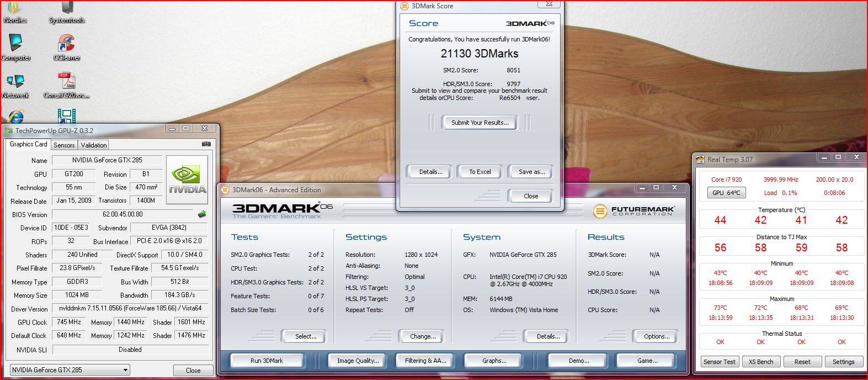The height and width of the screenshot is (380, 868).
Task: Click the Driver Version field in GPU-Z
Action: [x=130, y=308]
